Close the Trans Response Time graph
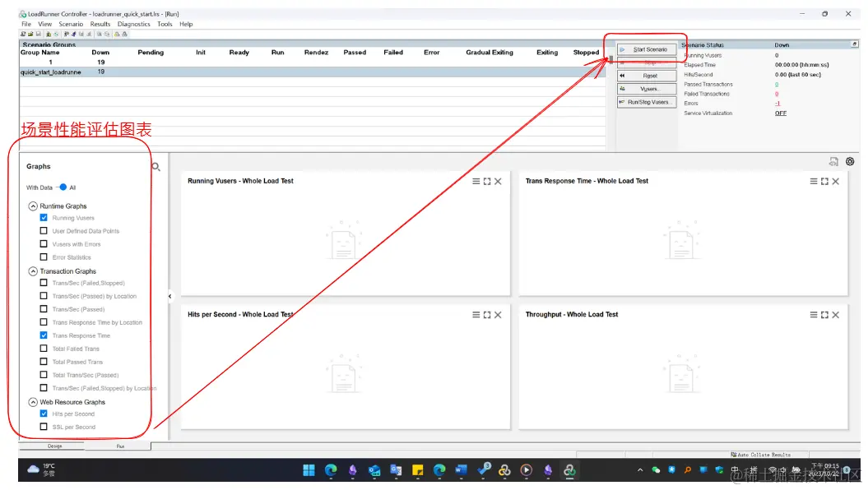868x490 pixels. click(836, 182)
